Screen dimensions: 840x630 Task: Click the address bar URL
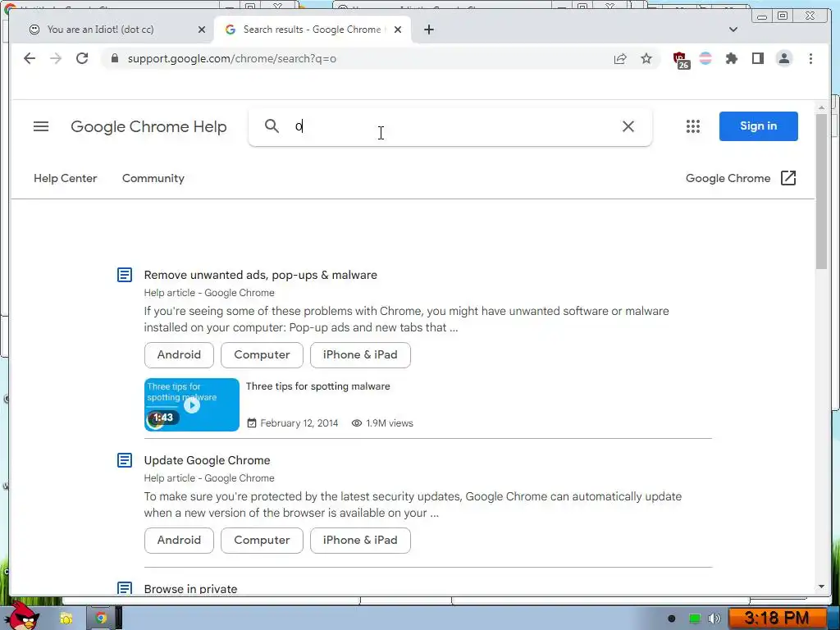[x=232, y=58]
